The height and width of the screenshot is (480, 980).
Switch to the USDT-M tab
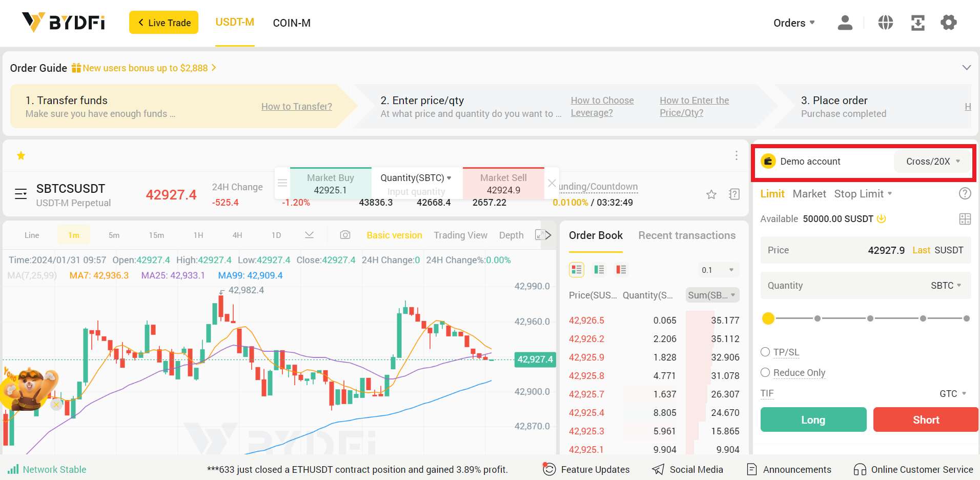pyautogui.click(x=235, y=23)
